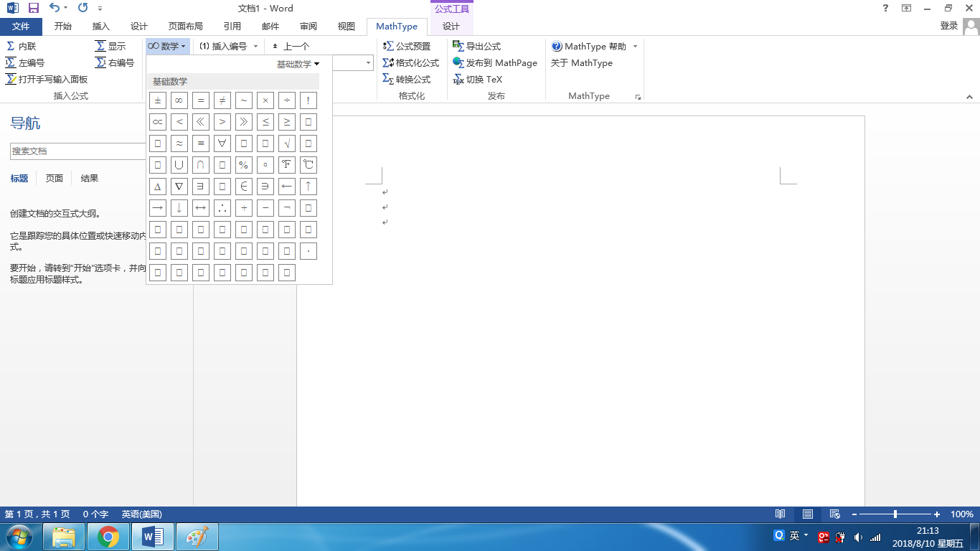980x551 pixels.
Task: Insert the square root symbol
Action: [287, 143]
